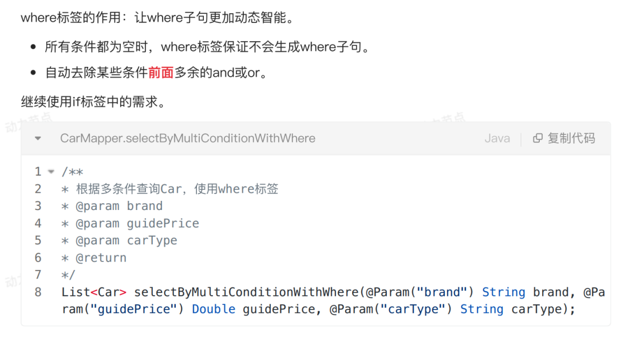Fold the comment at line 1

[x=51, y=172]
